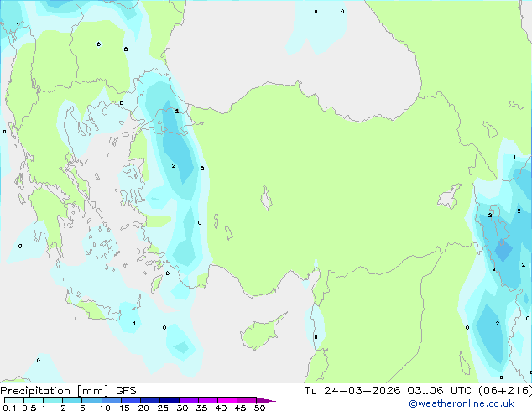Click the legend label '40'

[221, 408]
